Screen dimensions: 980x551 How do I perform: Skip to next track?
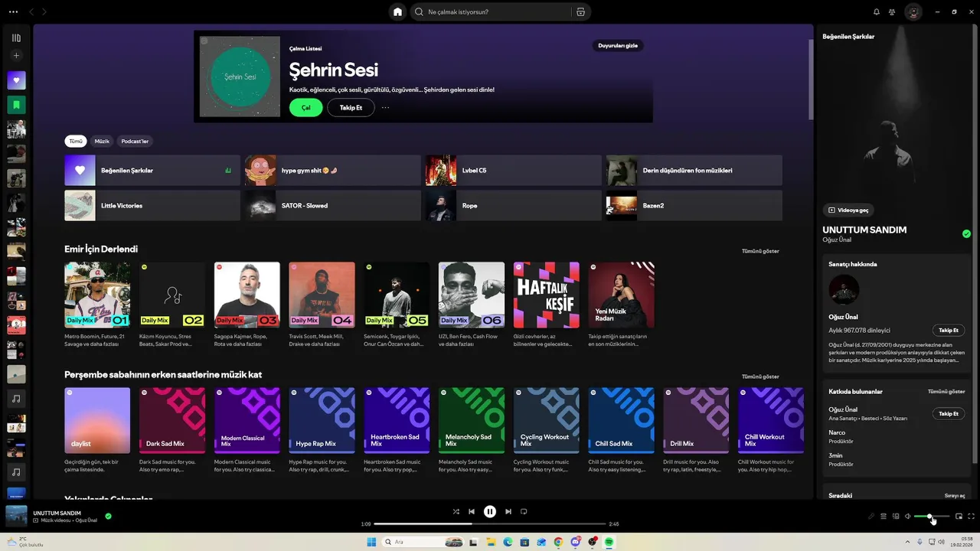(x=508, y=512)
